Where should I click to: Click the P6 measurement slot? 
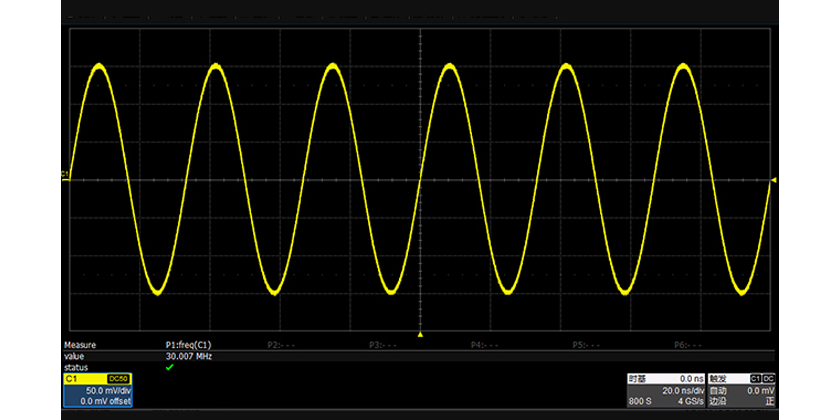[690, 344]
